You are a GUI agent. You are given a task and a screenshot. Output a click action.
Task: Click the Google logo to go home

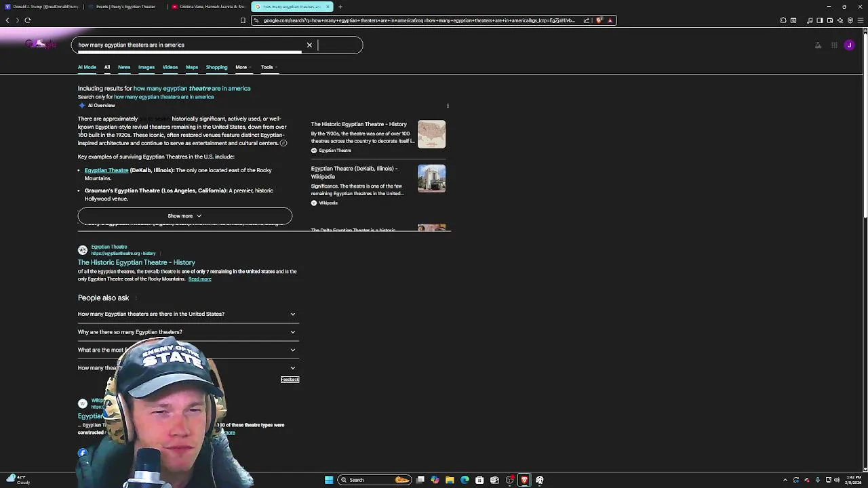39,45
